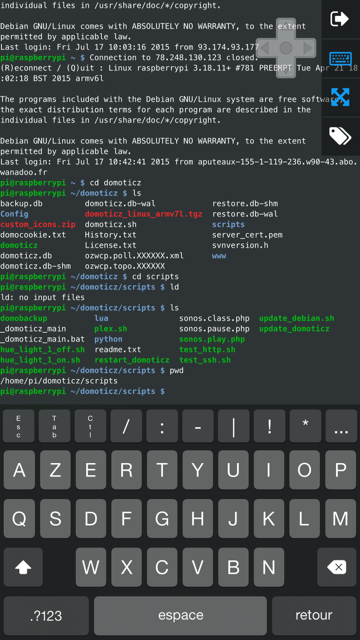Tap the D-pad center circle
360x640 pixels.
pos(286,48)
